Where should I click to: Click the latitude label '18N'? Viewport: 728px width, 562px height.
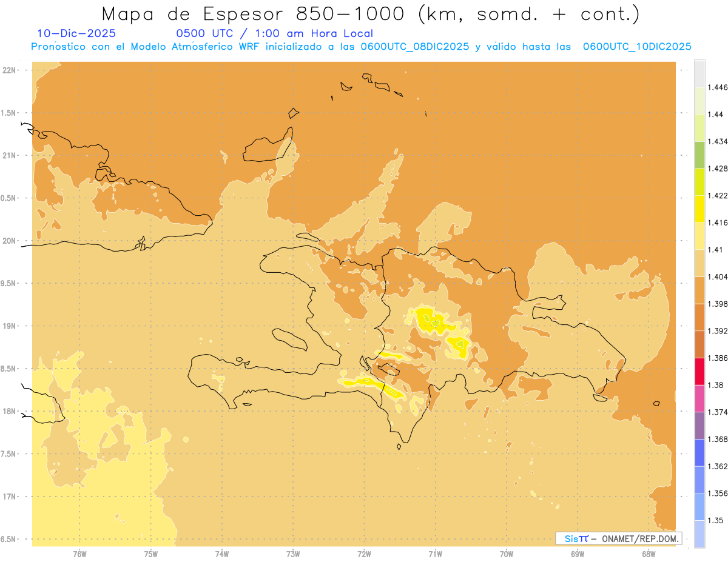click(9, 411)
